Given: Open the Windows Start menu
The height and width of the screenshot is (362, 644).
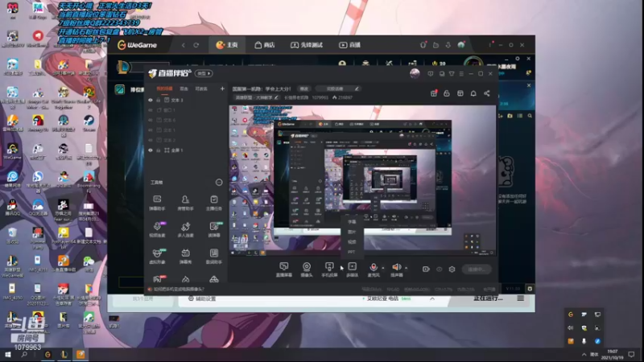Looking at the screenshot, I should point(7,355).
